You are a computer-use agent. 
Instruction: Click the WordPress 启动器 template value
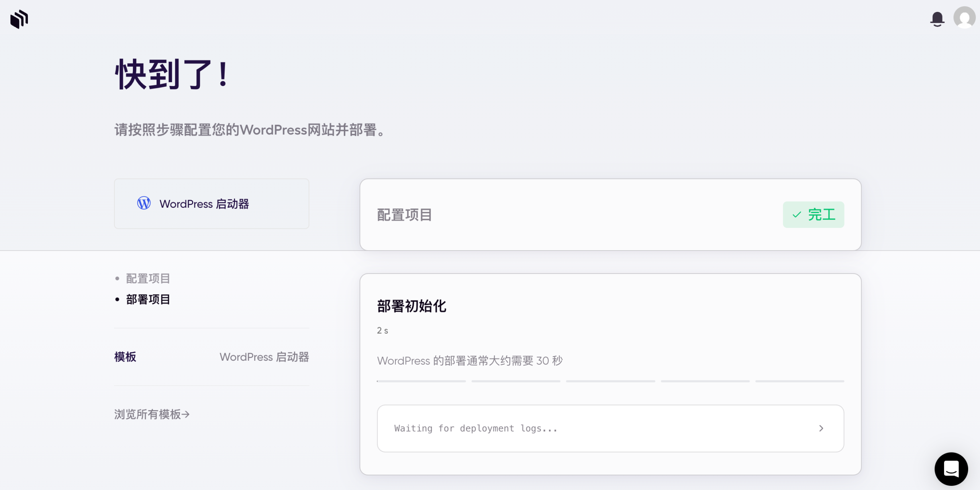[264, 357]
